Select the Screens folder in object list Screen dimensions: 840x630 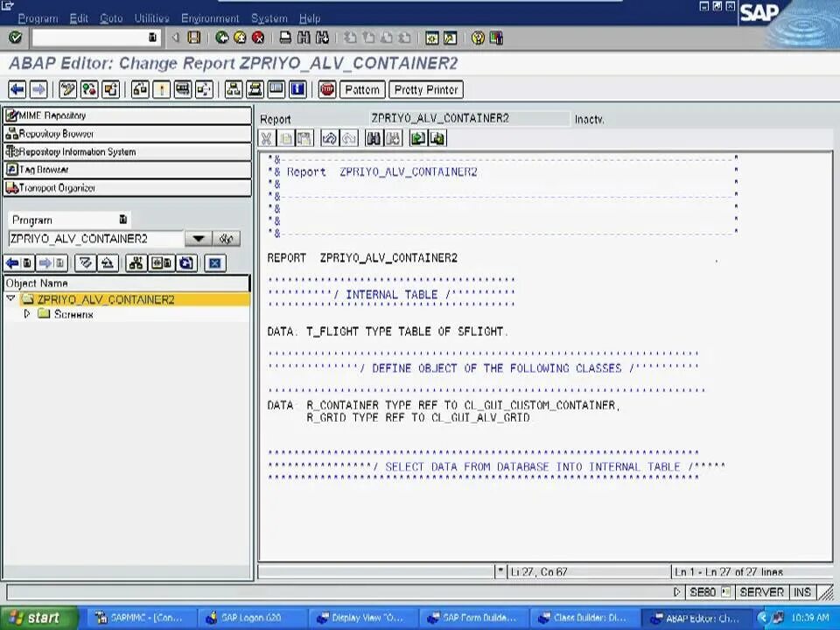[x=73, y=314]
